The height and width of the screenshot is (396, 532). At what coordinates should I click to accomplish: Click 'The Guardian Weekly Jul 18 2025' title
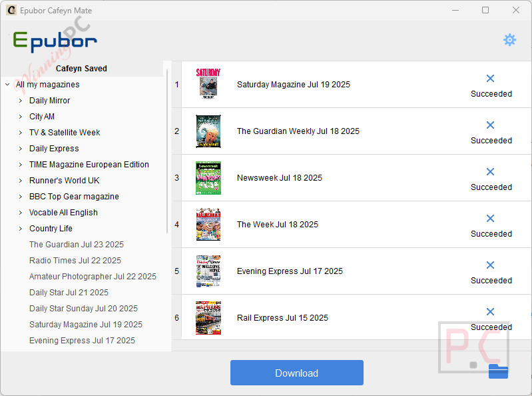pyautogui.click(x=298, y=131)
